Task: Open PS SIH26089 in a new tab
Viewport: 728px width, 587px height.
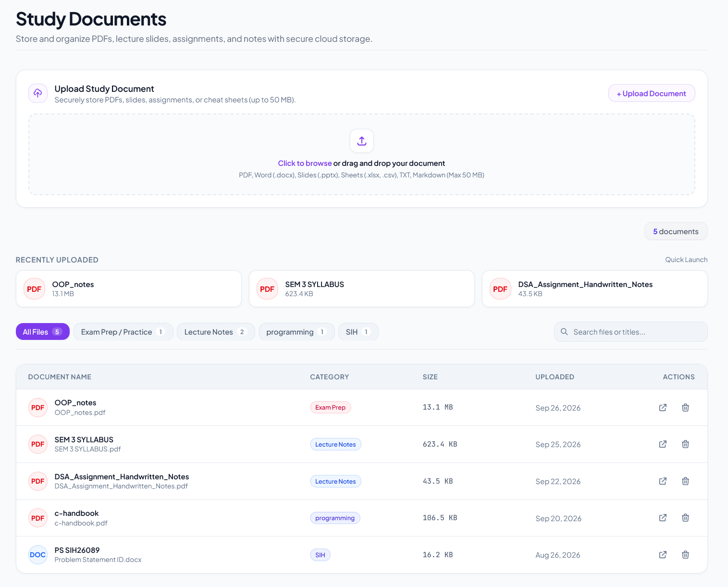Action: point(663,555)
